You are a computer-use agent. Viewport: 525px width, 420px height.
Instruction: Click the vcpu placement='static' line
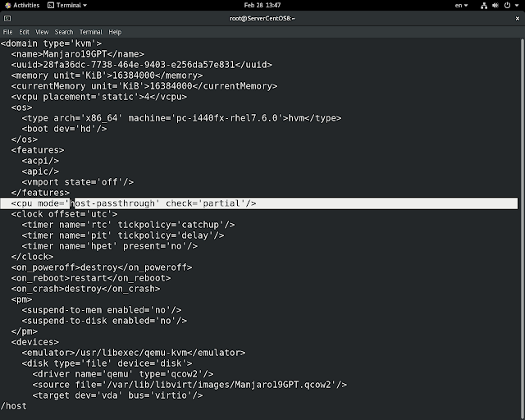(99, 97)
